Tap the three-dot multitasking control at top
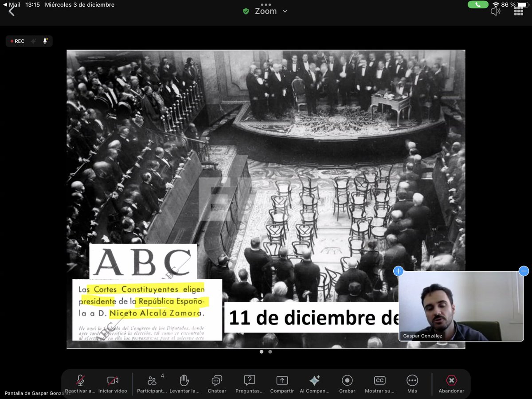This screenshot has height=399, width=532. [266, 4]
